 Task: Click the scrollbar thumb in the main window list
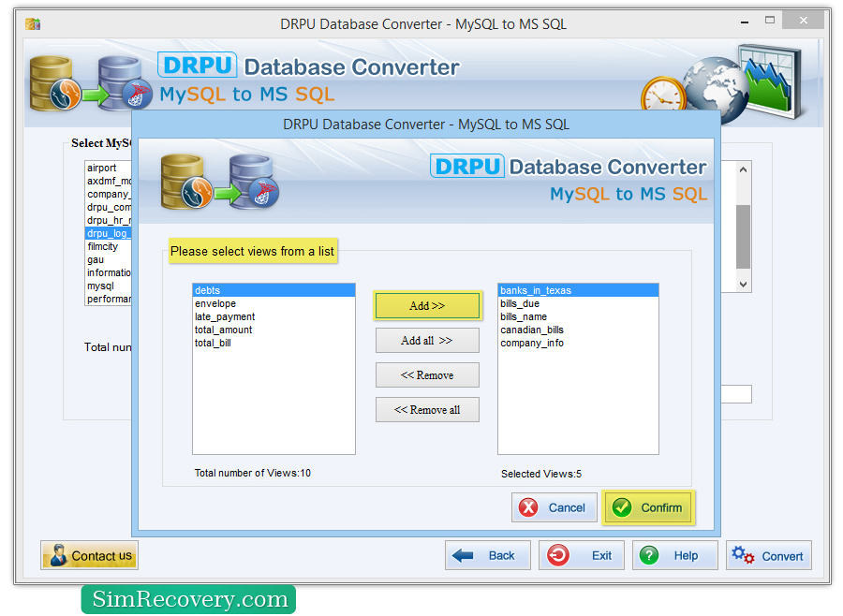point(743,237)
